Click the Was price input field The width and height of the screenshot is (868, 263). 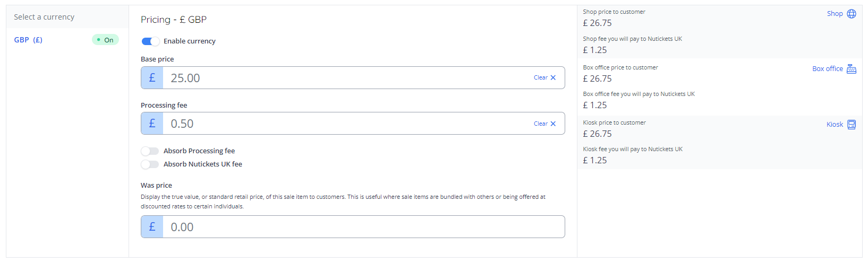coord(361,227)
